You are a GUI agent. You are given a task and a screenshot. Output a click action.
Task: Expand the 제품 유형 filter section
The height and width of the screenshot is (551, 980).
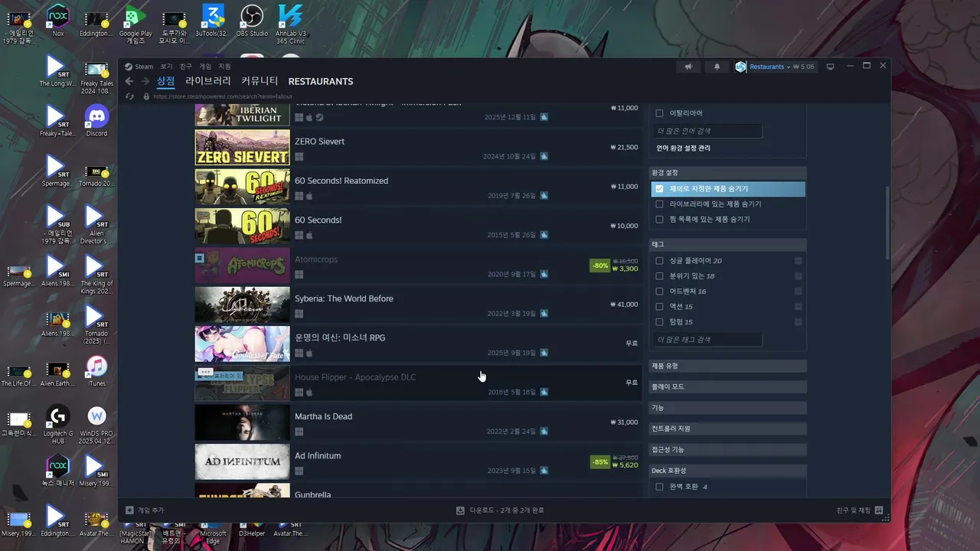(727, 366)
